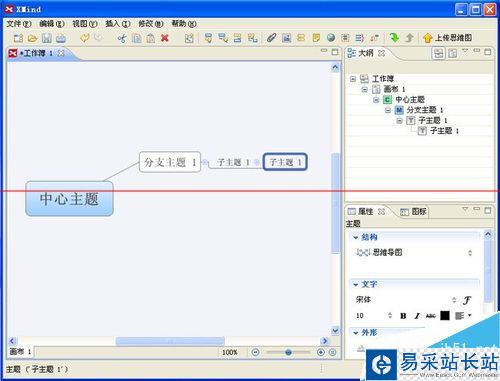Screen dimensions: 500x381
Task: Click the zoom out minus button
Action: point(256,352)
